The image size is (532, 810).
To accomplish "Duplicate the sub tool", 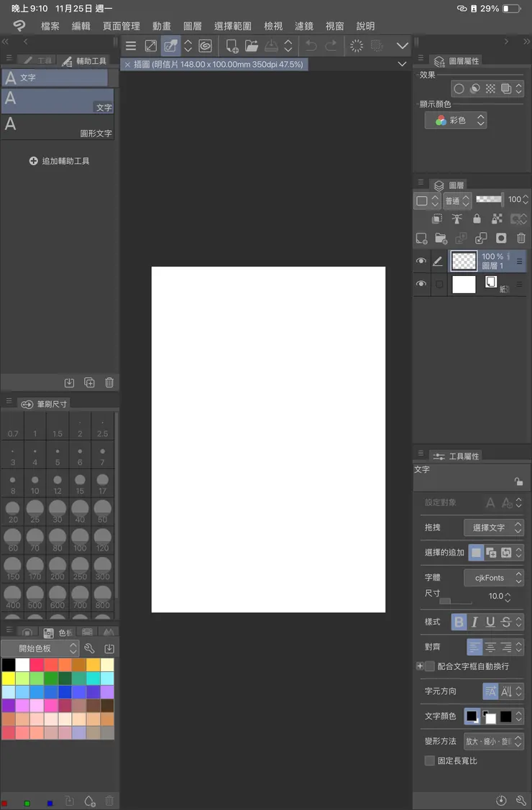I will pyautogui.click(x=89, y=383).
